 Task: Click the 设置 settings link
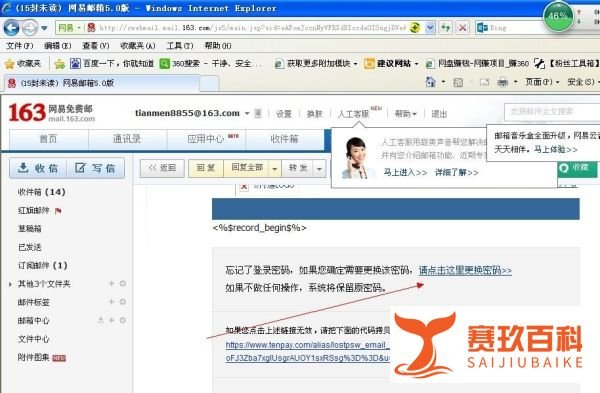[x=284, y=114]
